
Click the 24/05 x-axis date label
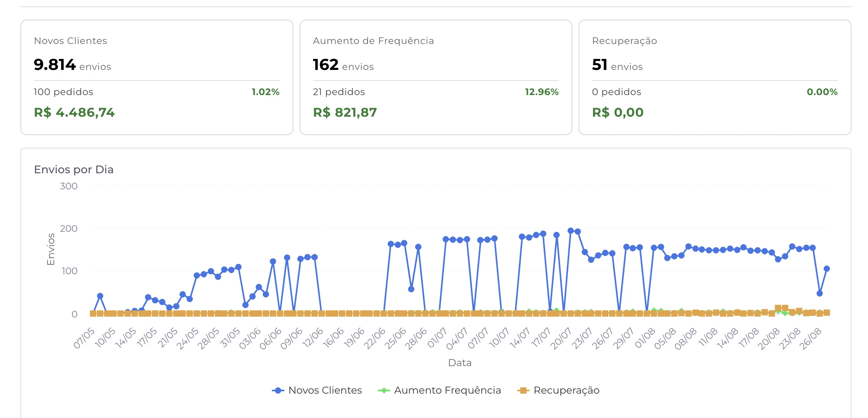tap(188, 338)
